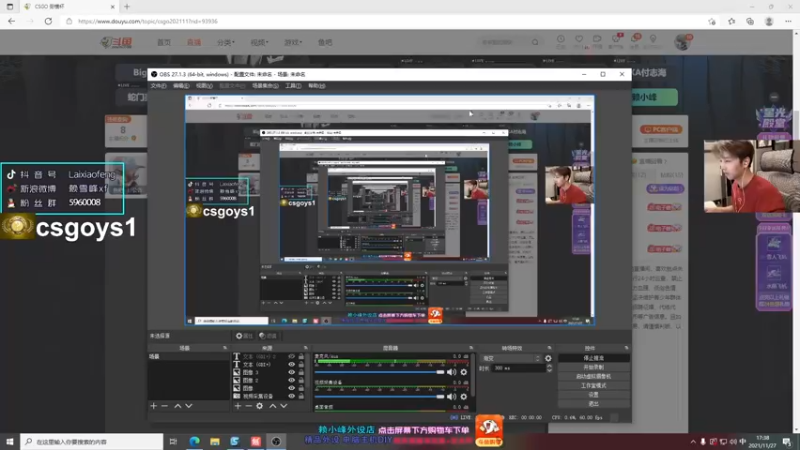The width and height of the screenshot is (800, 450).
Task: Expand the 分类 dropdown on Douyu nav
Action: (x=225, y=42)
